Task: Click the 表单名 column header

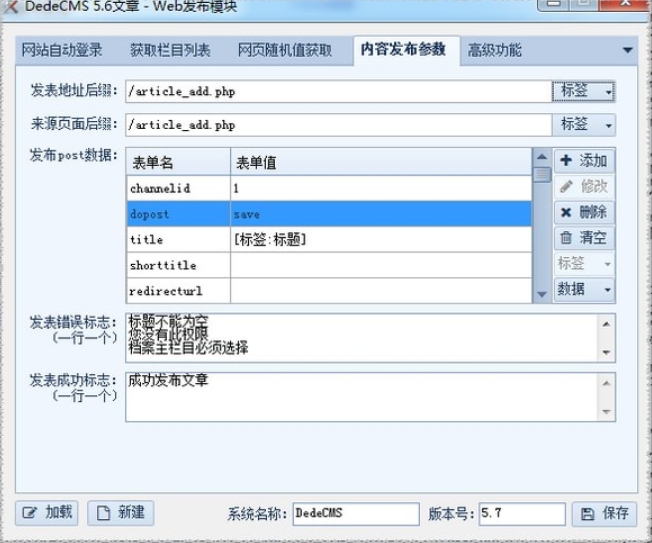Action: (178, 162)
